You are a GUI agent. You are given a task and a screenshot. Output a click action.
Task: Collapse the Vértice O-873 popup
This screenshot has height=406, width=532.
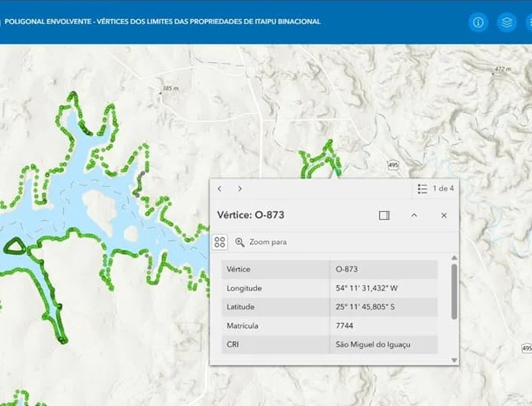tap(414, 215)
